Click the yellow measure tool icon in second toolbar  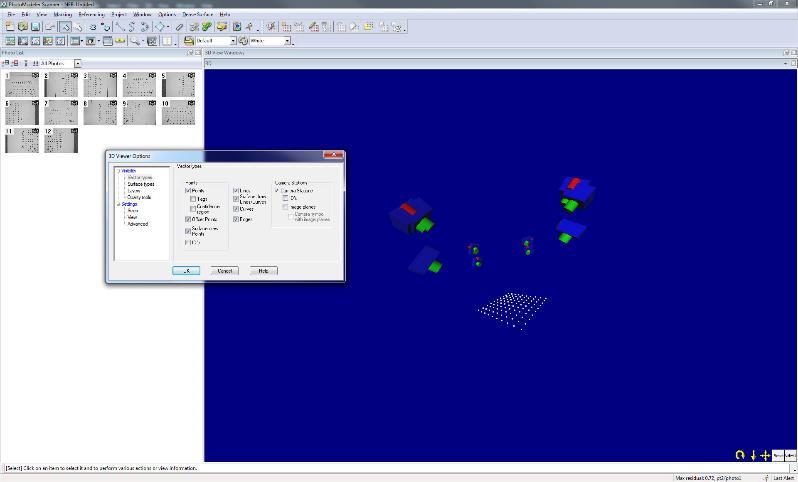(x=120, y=40)
